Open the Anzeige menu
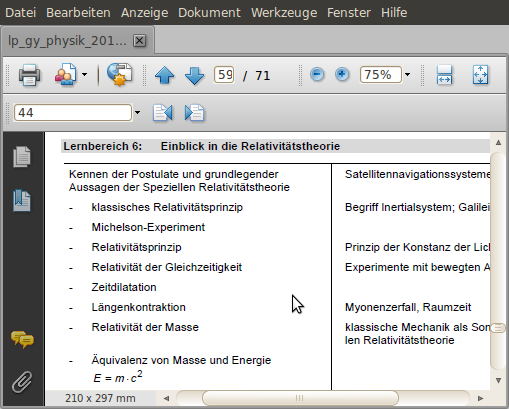This screenshot has width=509, height=409. point(144,13)
